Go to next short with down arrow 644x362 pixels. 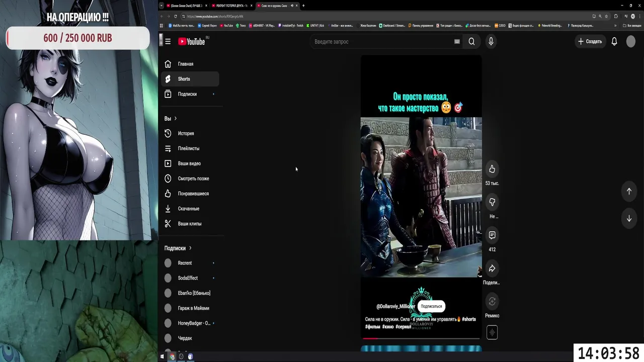[629, 219]
